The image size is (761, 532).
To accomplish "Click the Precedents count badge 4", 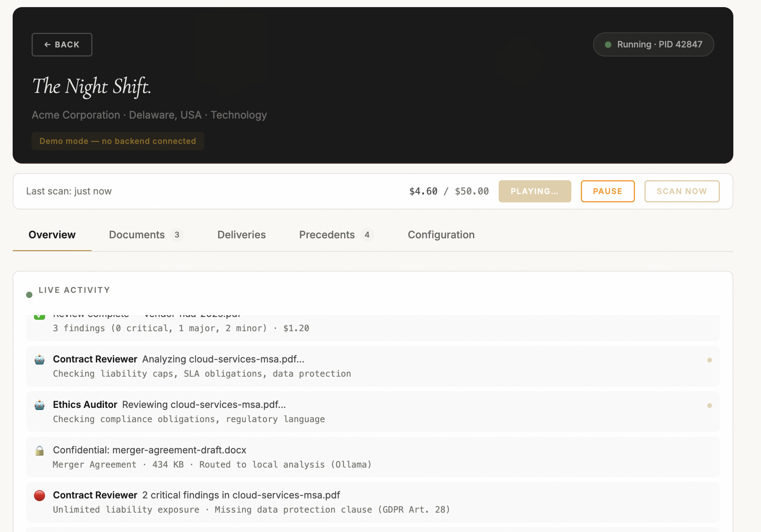I will point(367,235).
